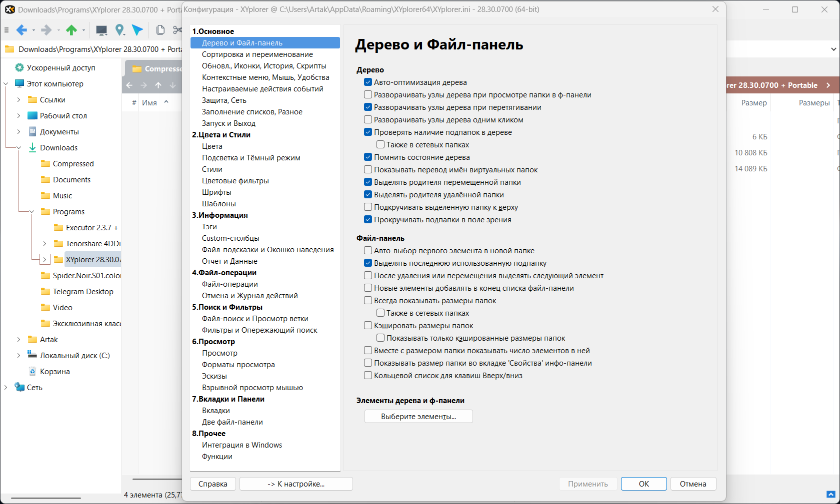The height and width of the screenshot is (504, 840).
Task: Collapse the Этот компьютер tree node
Action: pos(6,84)
